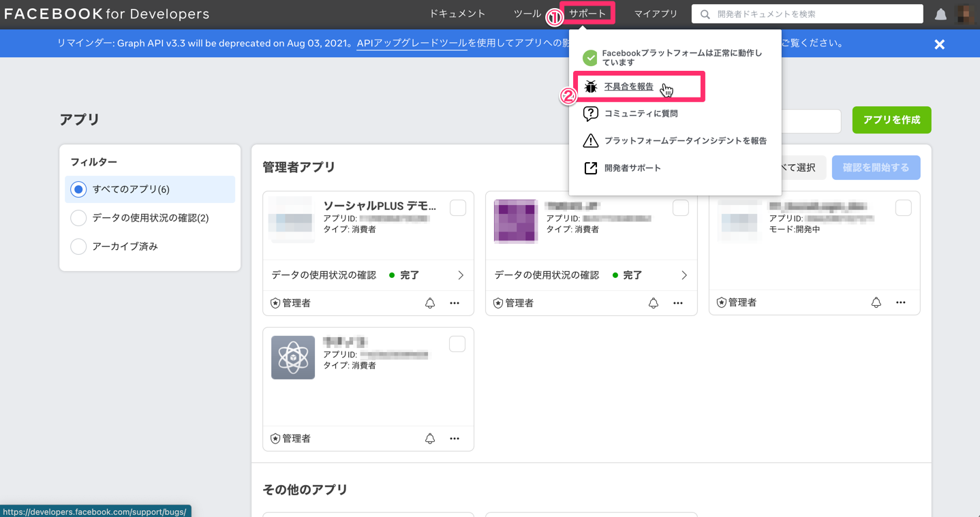Click bell icon on ソーシャルPLUS デモ card

point(430,303)
